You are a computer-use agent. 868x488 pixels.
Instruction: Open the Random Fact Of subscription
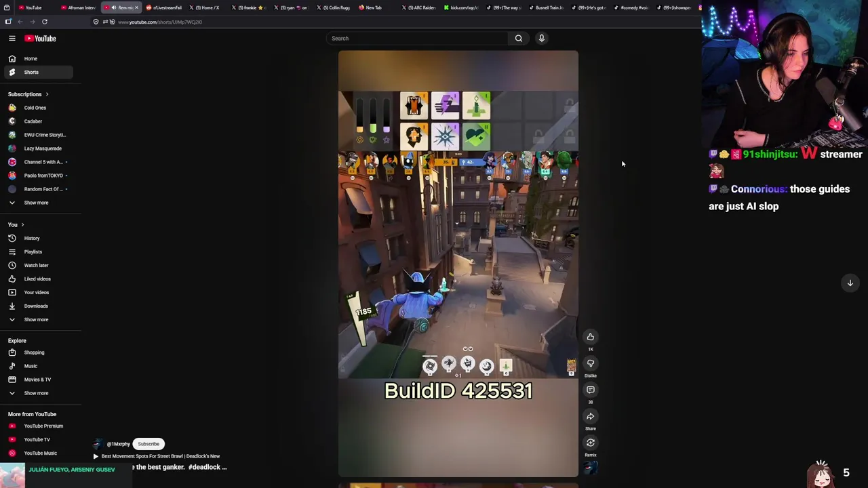(x=39, y=189)
